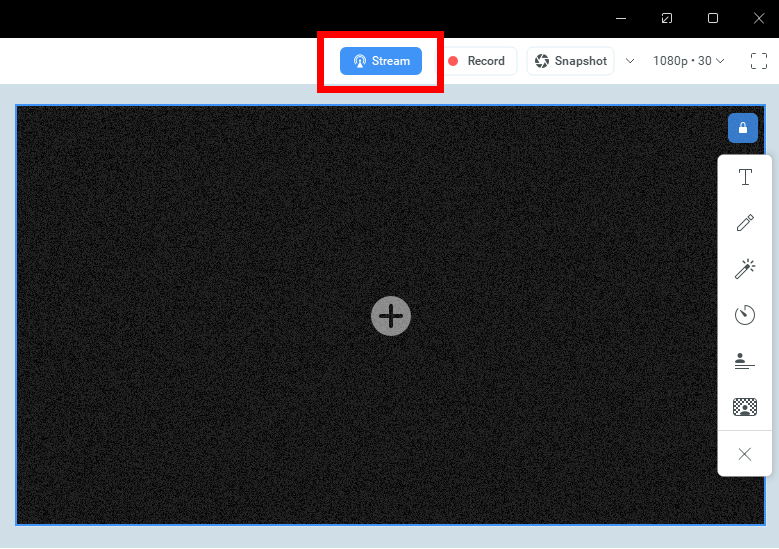Take a Snapshot of the canvas

(570, 61)
